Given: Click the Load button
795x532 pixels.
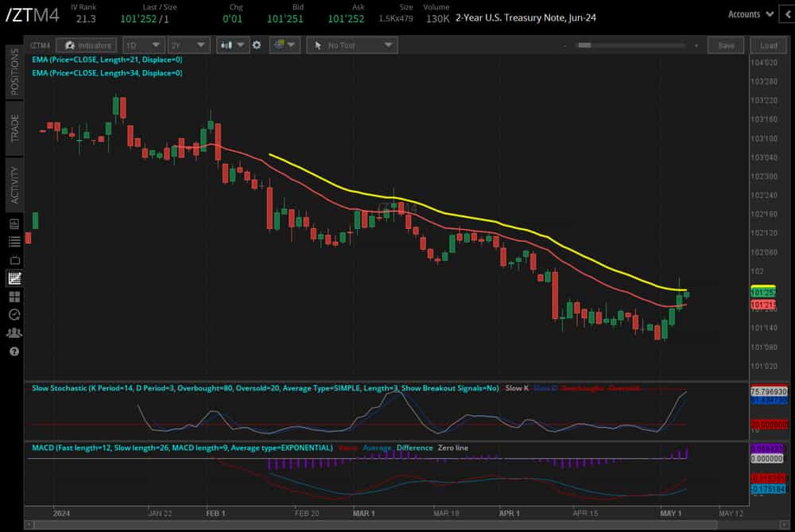Looking at the screenshot, I should tap(768, 45).
